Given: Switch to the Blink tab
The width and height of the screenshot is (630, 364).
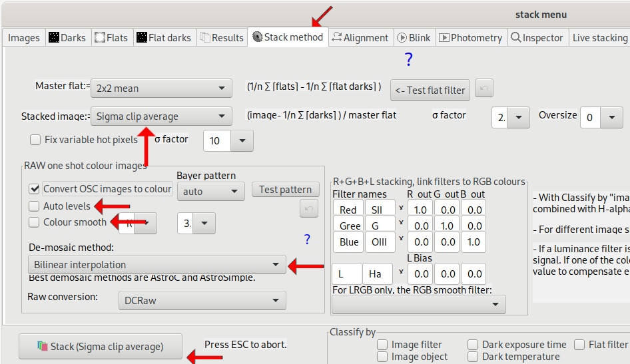Looking at the screenshot, I should point(413,38).
